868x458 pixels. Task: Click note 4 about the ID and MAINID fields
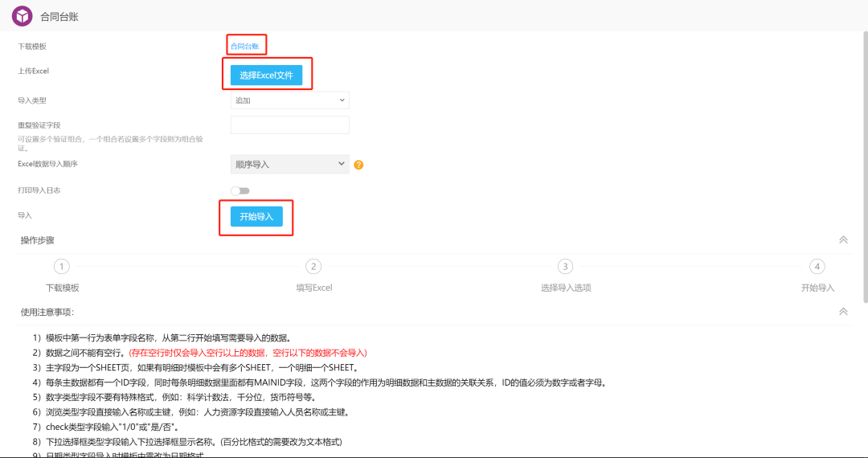(x=319, y=382)
